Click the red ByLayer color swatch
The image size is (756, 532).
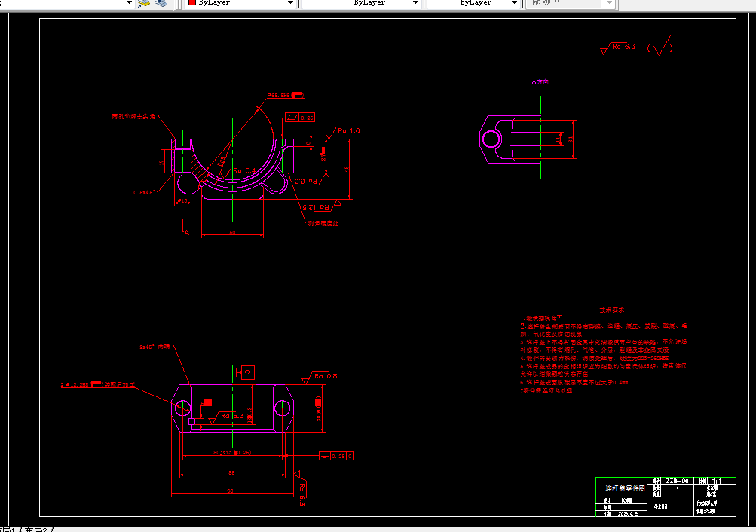tap(192, 2)
